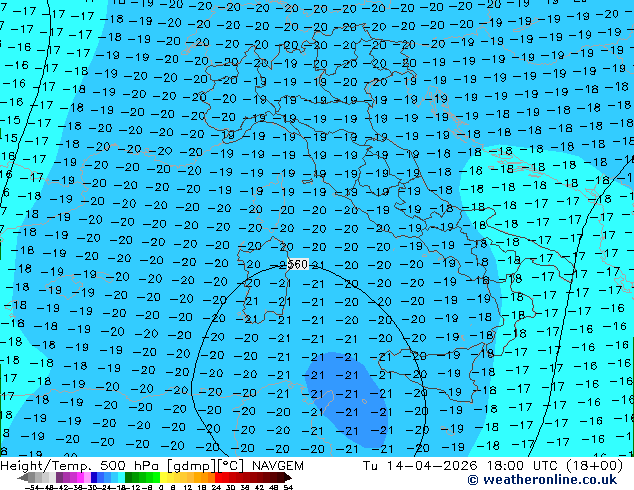634x490 pixels.
Task: Pick the yellow swatch in the temperature legend
Action: click(x=164, y=477)
